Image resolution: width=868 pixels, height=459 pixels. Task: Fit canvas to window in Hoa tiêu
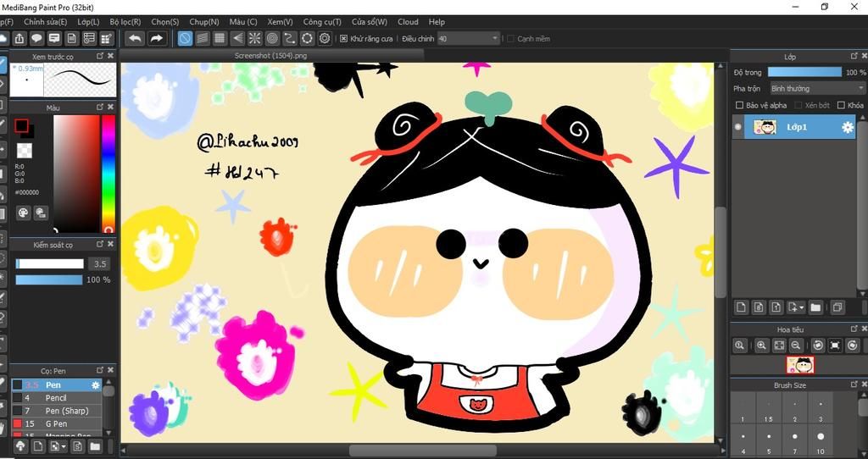coord(779,345)
